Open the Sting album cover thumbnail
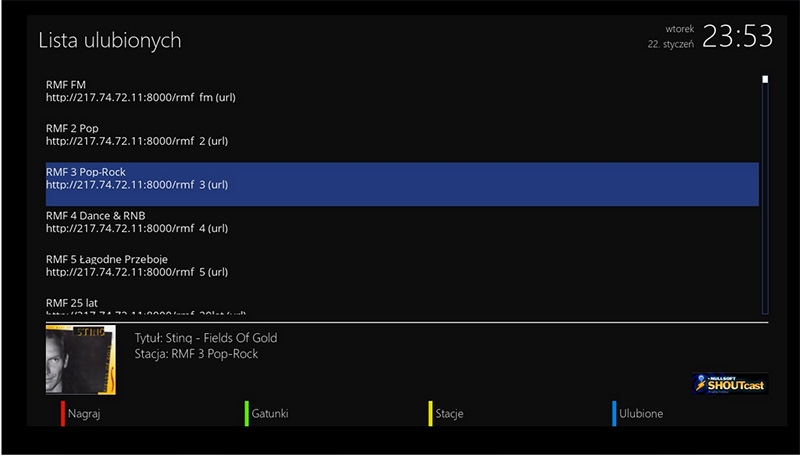Screen dimensions: 800x457 pyautogui.click(x=80, y=360)
